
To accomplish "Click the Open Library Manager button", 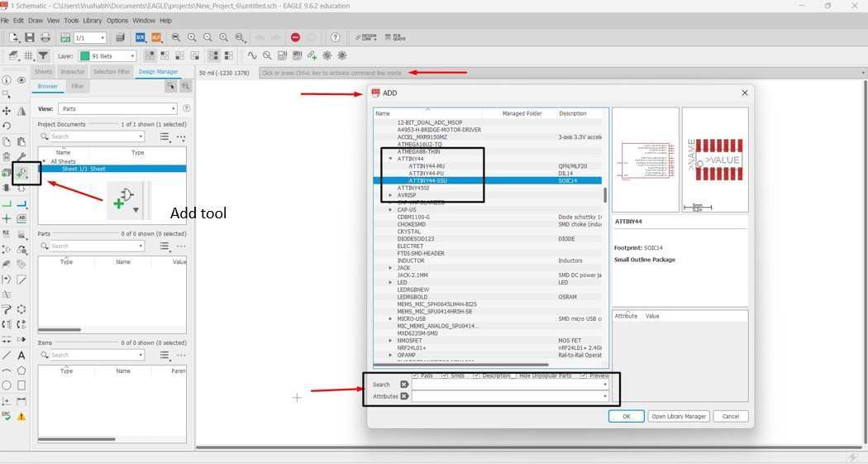I will click(679, 416).
